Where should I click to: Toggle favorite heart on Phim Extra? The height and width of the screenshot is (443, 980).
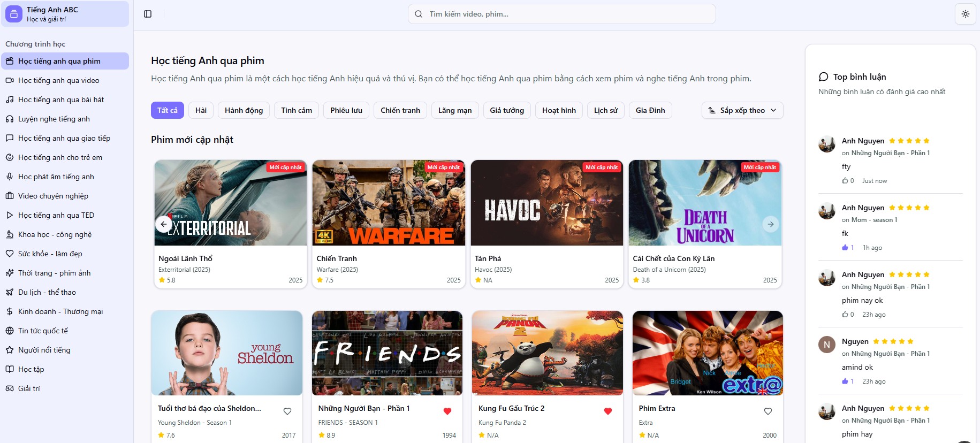(x=768, y=411)
